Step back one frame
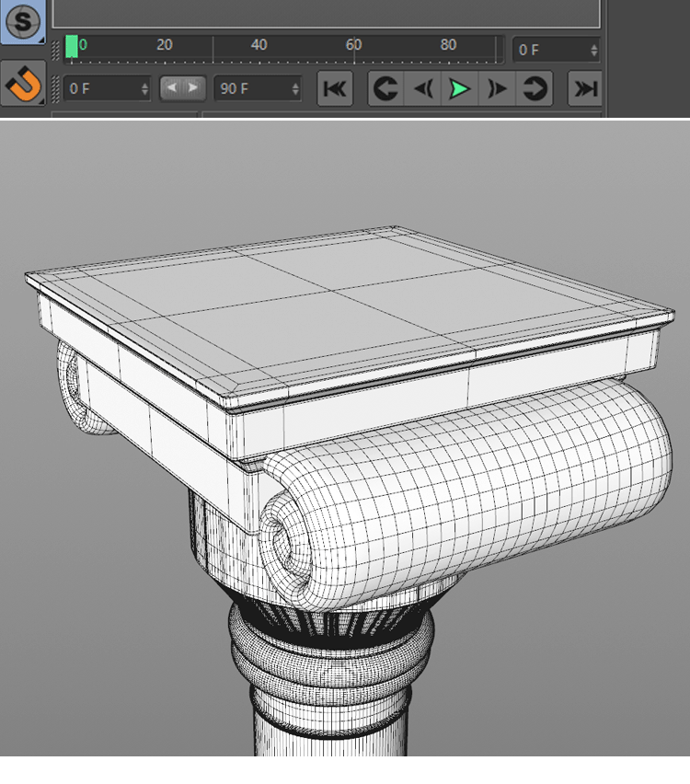 pos(423,88)
